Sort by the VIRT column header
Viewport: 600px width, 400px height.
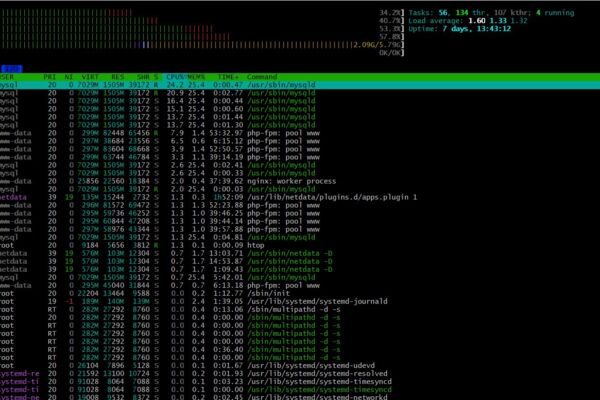pos(90,77)
